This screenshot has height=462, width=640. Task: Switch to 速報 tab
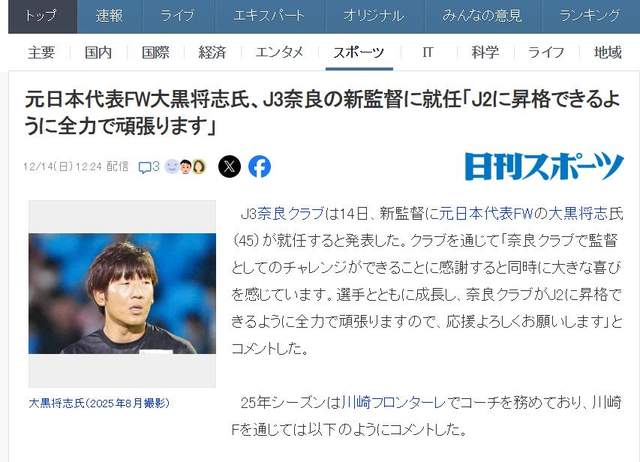click(x=109, y=16)
